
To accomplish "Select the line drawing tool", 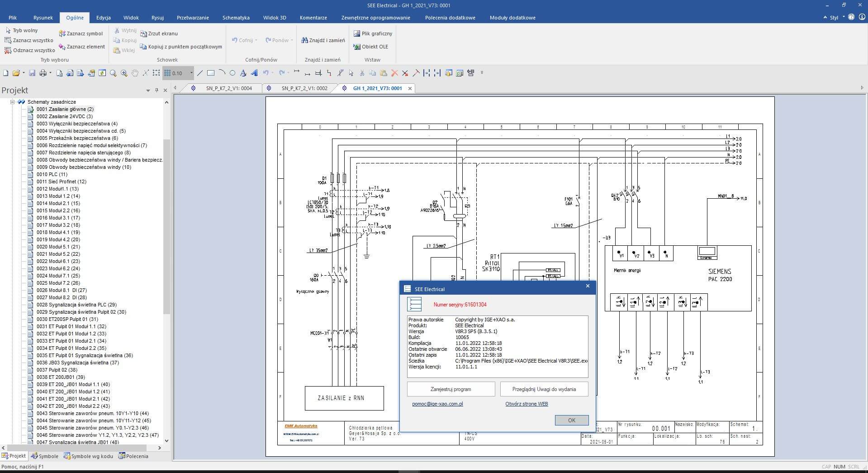I will point(200,73).
